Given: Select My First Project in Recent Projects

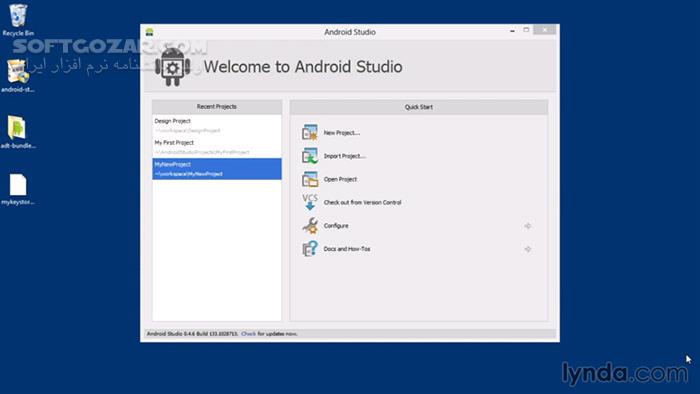Looking at the screenshot, I should 217,147.
